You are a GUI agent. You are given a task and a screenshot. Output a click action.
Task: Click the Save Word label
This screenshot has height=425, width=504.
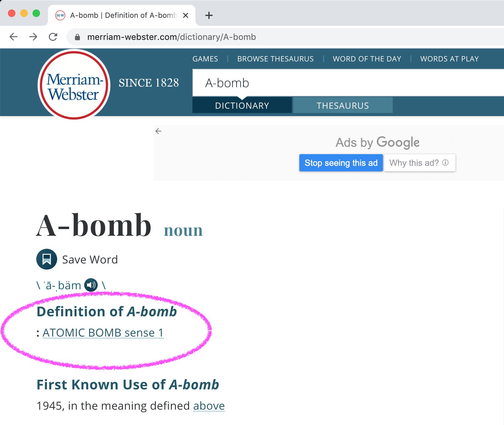click(x=90, y=260)
